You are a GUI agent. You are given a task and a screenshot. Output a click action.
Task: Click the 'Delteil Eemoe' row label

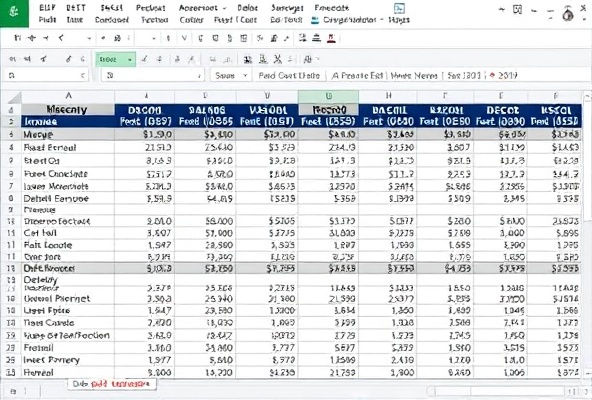point(56,199)
